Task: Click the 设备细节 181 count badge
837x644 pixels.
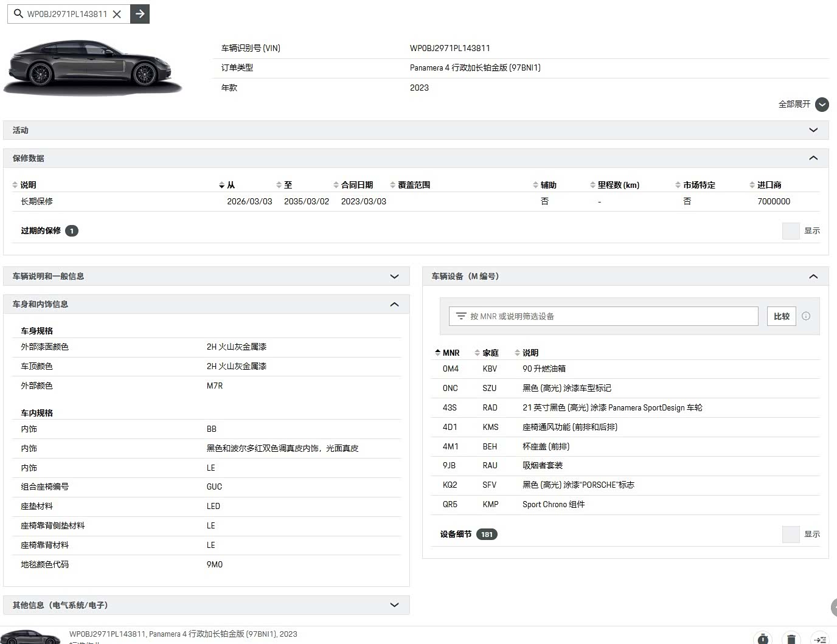Action: (487, 535)
